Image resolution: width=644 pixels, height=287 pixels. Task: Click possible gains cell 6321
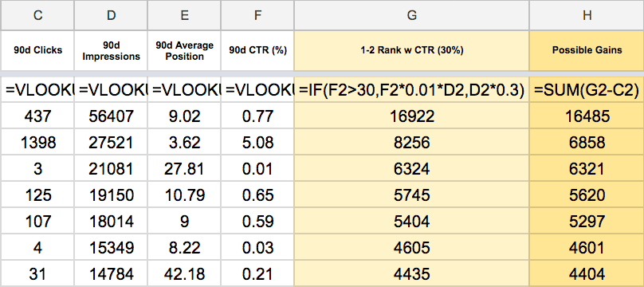tap(587, 168)
